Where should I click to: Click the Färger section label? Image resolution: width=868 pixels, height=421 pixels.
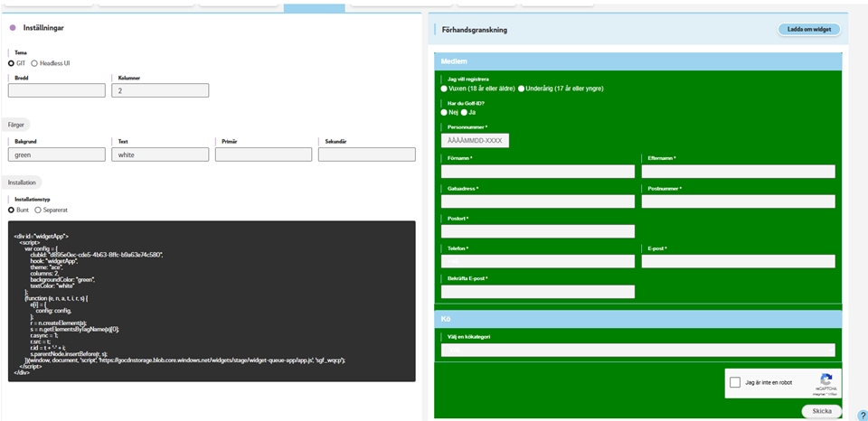point(16,125)
